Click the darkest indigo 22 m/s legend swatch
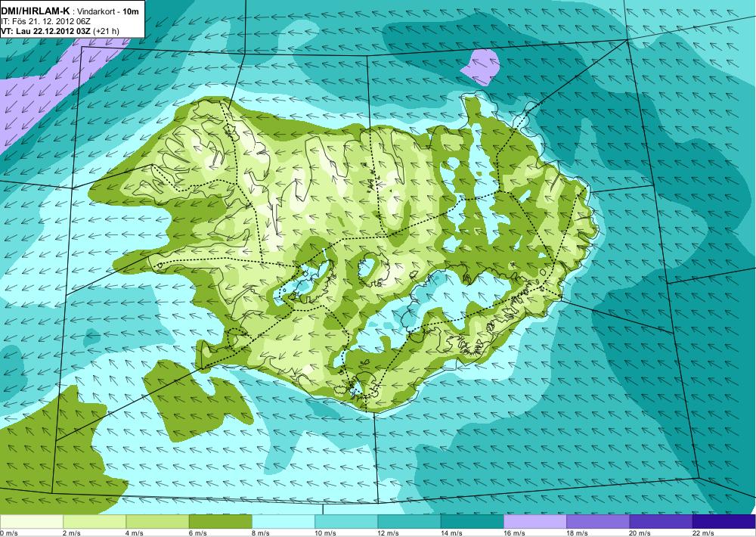The height and width of the screenshot is (537, 756). click(723, 522)
